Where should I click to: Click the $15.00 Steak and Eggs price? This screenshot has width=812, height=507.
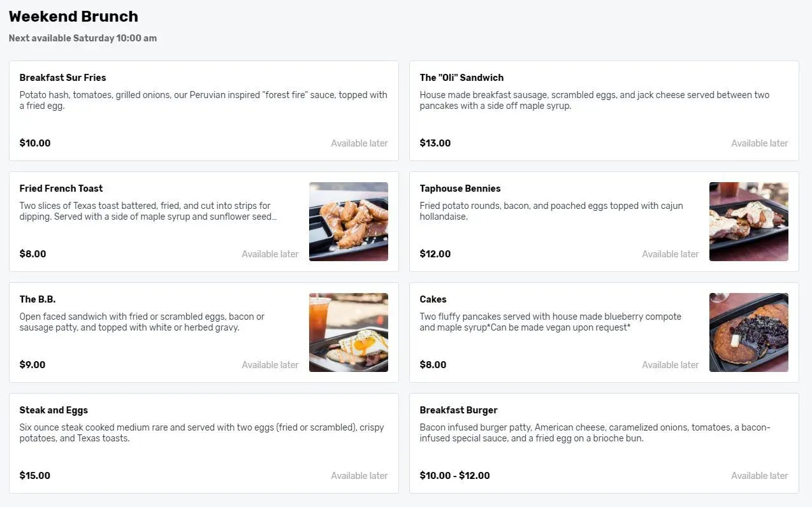point(35,476)
